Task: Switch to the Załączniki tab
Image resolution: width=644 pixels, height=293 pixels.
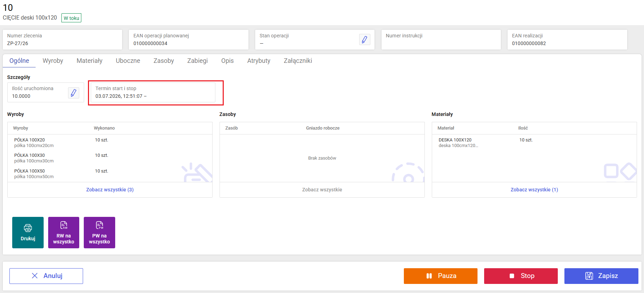Action: (298, 61)
